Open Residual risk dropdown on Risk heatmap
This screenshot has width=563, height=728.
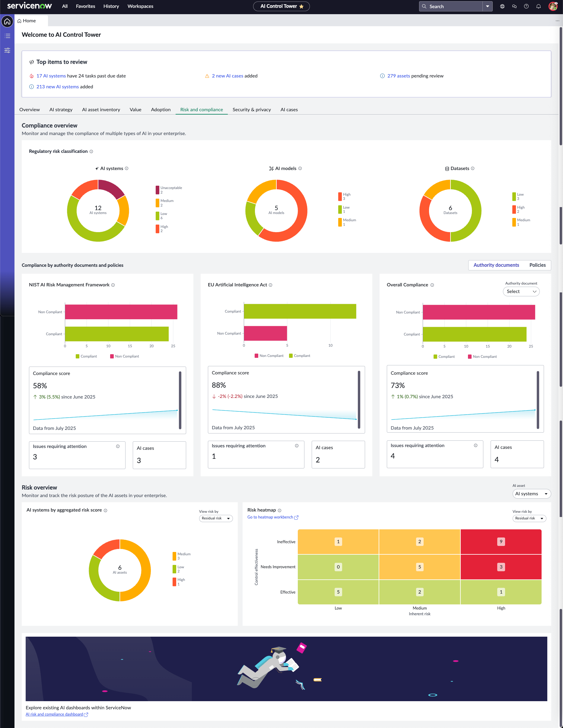pos(529,518)
